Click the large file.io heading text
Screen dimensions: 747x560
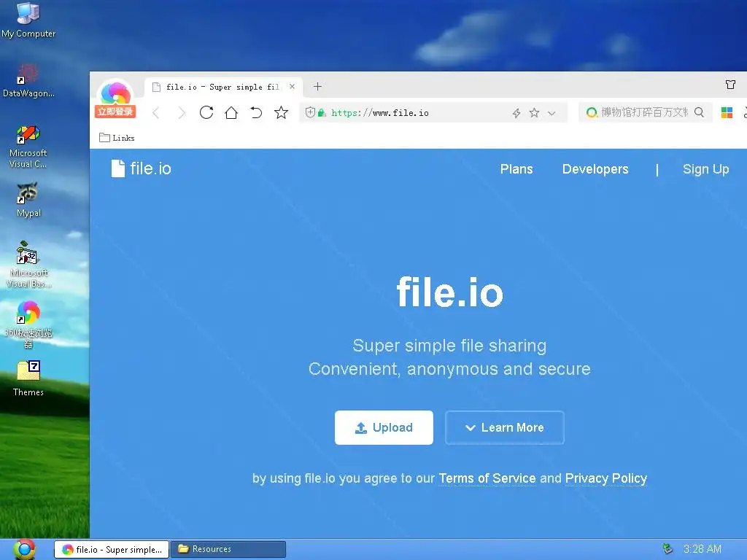pyautogui.click(x=449, y=292)
